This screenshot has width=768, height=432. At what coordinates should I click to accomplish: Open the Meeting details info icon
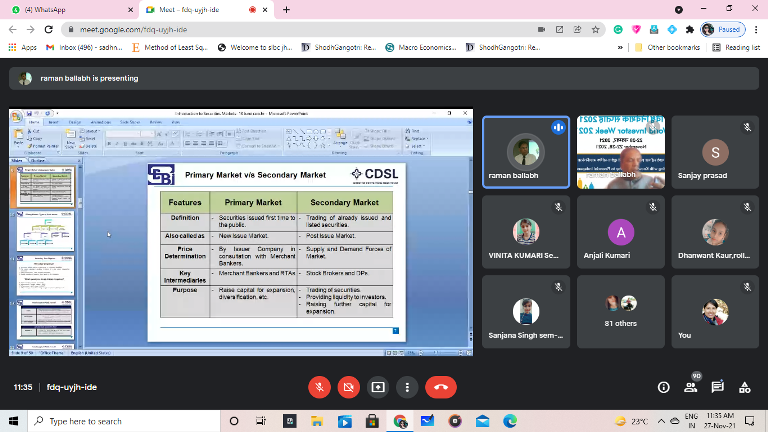pos(664,387)
